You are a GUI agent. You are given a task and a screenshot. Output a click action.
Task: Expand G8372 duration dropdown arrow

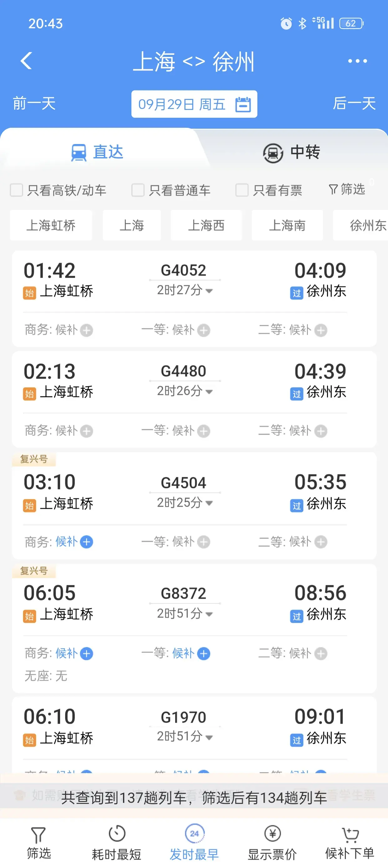(x=209, y=614)
